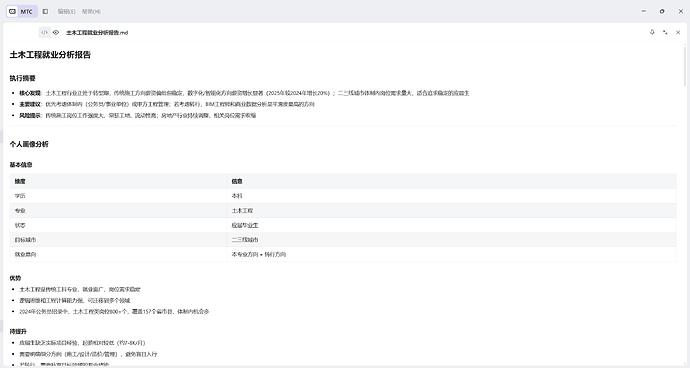Viewport: 690px width, 368px height.
Task: Click the collapse arrows icon in preview header
Action: (x=665, y=32)
